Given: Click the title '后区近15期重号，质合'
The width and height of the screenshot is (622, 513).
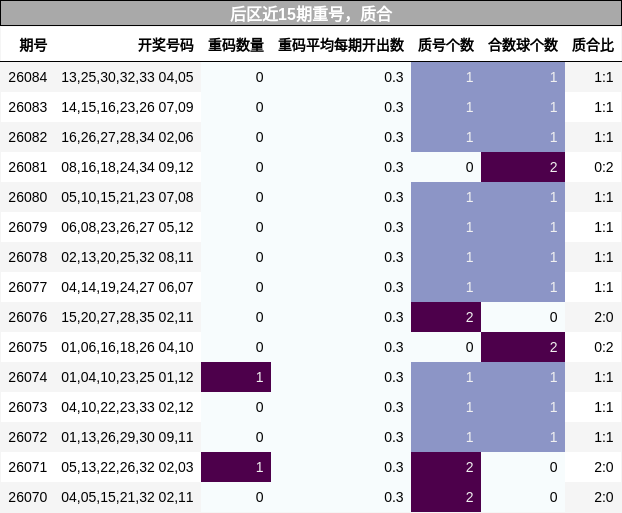Looking at the screenshot, I should [x=311, y=14].
